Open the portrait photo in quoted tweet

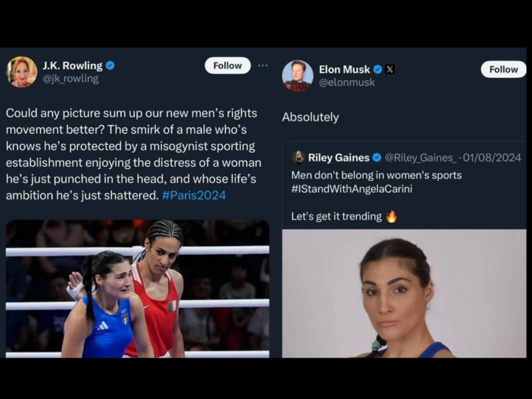(x=404, y=293)
